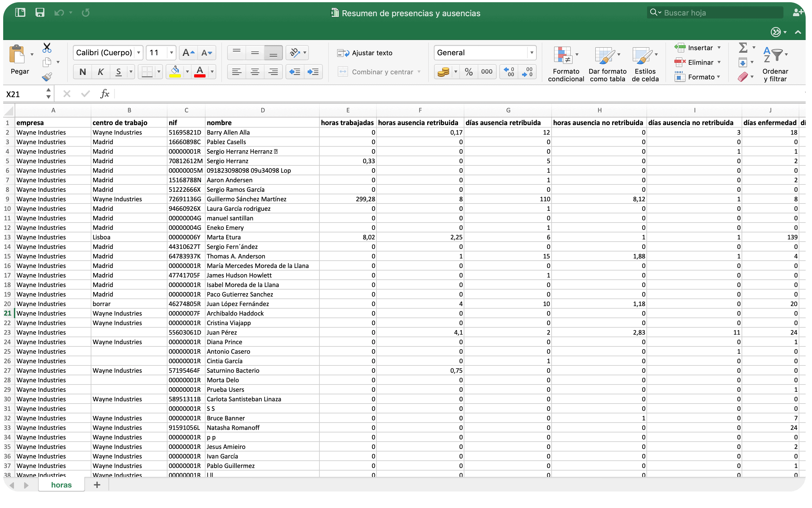Add a new sheet with plus

coord(97,485)
